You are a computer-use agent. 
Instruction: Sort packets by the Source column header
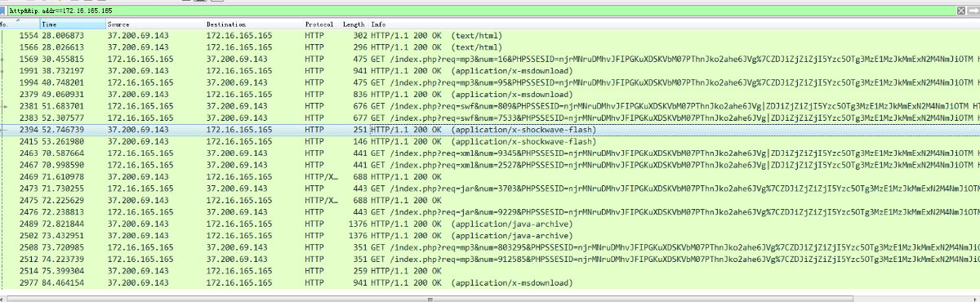154,24
